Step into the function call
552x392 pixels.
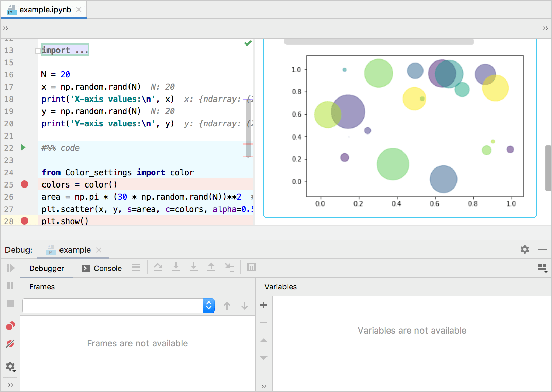(x=176, y=267)
